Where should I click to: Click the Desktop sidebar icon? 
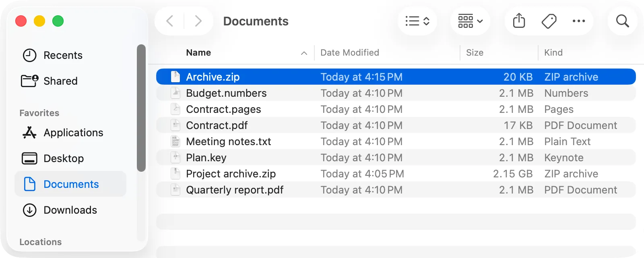[29, 158]
